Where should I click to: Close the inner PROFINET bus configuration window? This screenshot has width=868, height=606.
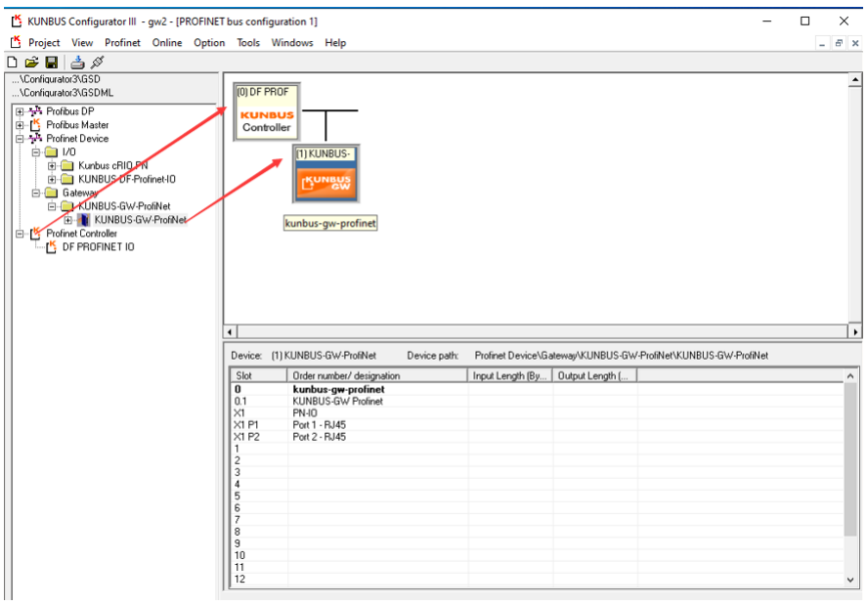[x=855, y=43]
